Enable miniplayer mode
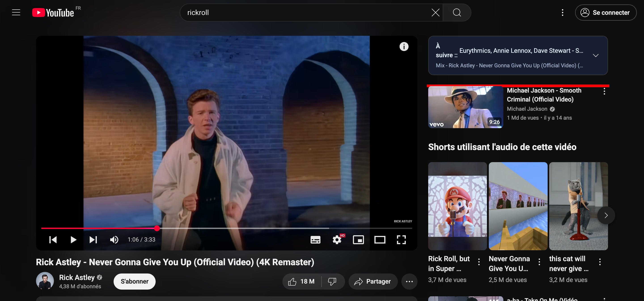 coord(358,240)
